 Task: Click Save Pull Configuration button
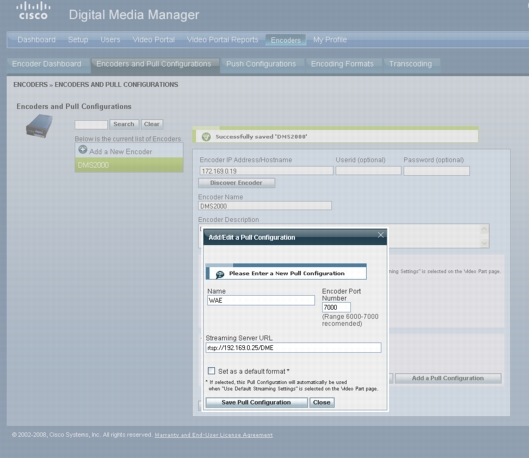[x=256, y=402]
